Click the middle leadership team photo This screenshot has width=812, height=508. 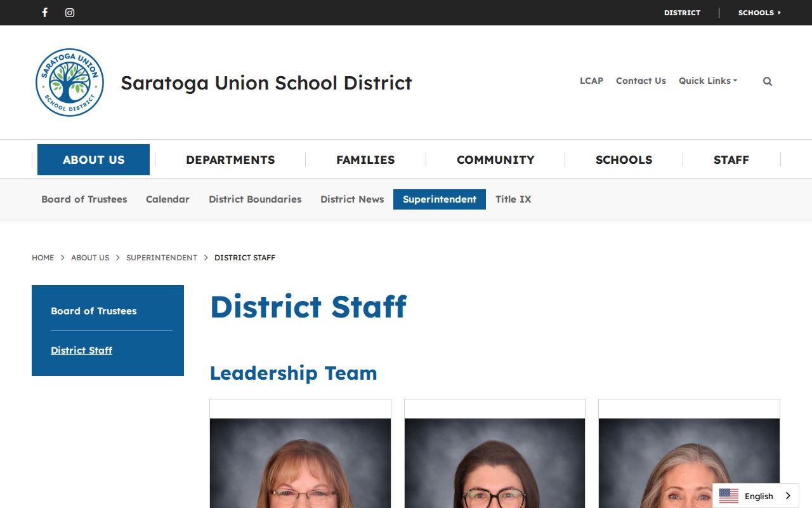pos(495,463)
